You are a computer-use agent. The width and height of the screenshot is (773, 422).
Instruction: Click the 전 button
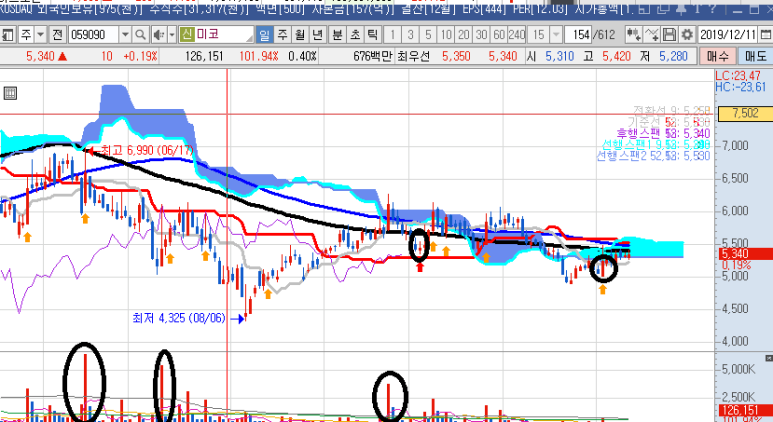pos(57,35)
